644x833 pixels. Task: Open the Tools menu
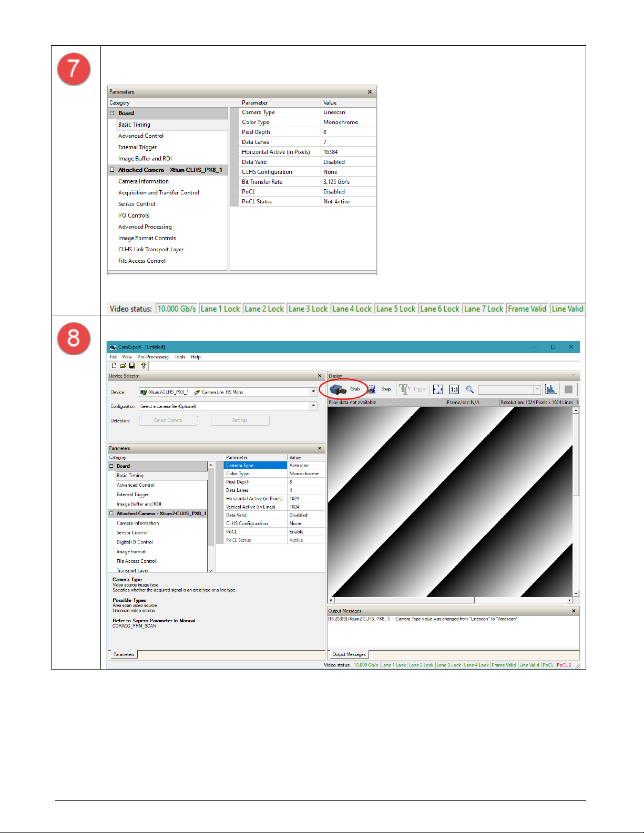[180, 357]
